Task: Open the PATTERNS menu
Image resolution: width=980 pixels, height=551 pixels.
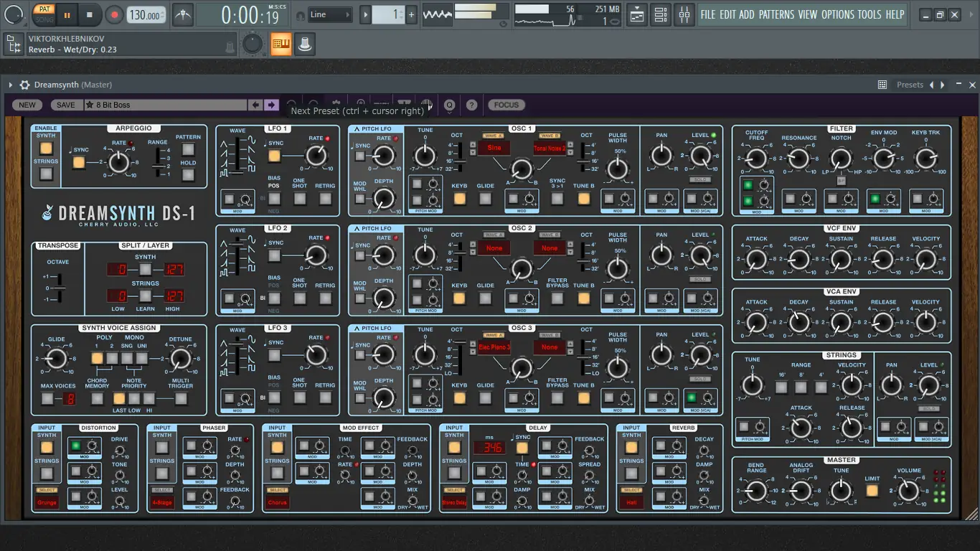Action: pyautogui.click(x=776, y=14)
